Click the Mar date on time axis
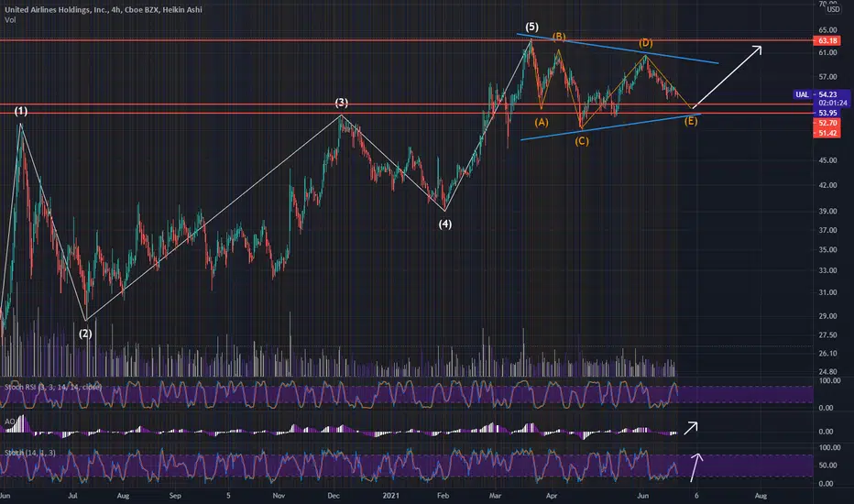 click(x=495, y=496)
